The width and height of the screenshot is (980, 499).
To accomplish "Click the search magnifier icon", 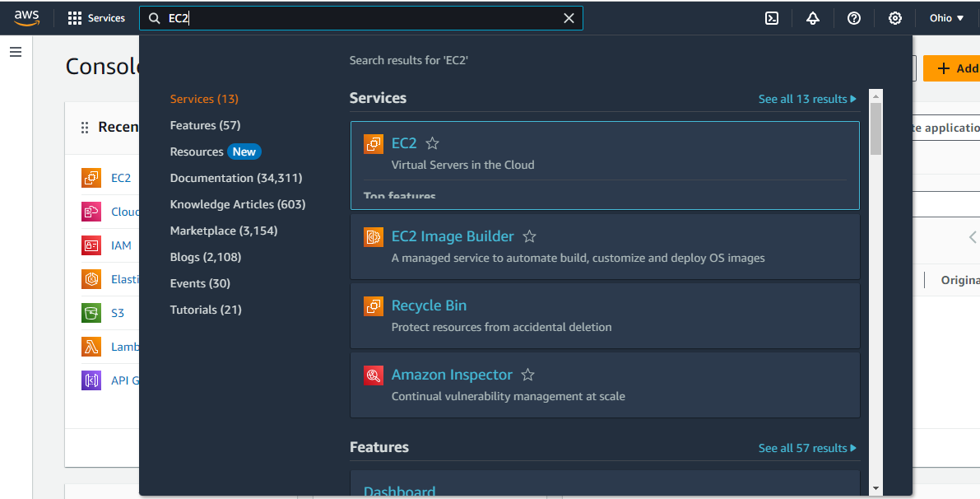I will (x=154, y=18).
